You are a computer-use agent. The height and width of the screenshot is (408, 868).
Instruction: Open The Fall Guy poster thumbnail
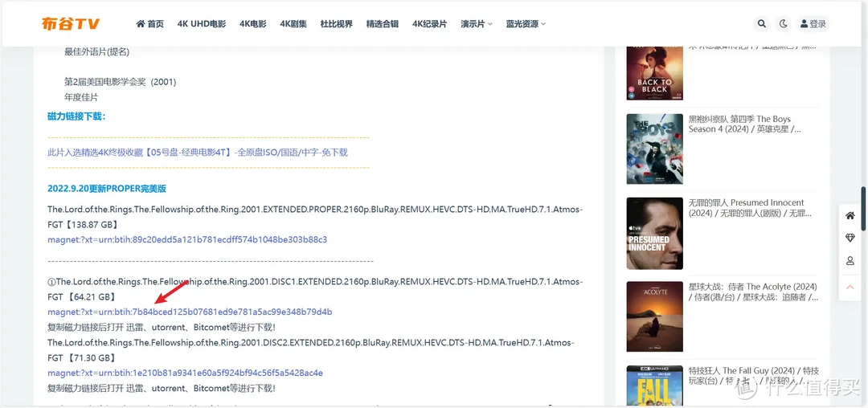pyautogui.click(x=655, y=386)
